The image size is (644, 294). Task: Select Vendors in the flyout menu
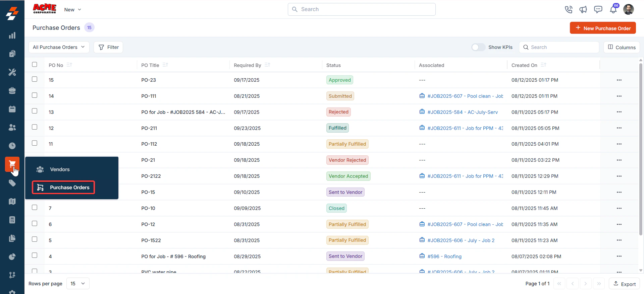tap(60, 169)
